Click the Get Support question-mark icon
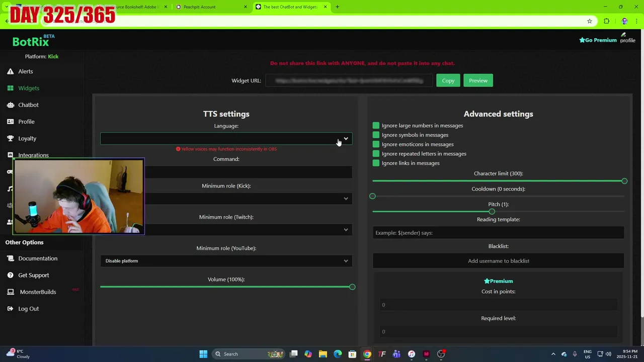 coord(10,276)
